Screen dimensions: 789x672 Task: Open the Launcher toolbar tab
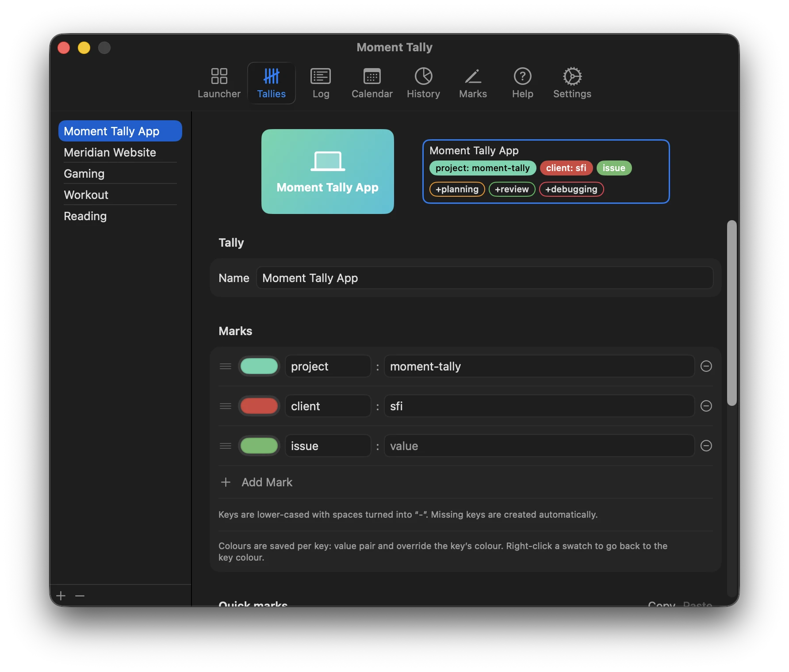(x=219, y=83)
